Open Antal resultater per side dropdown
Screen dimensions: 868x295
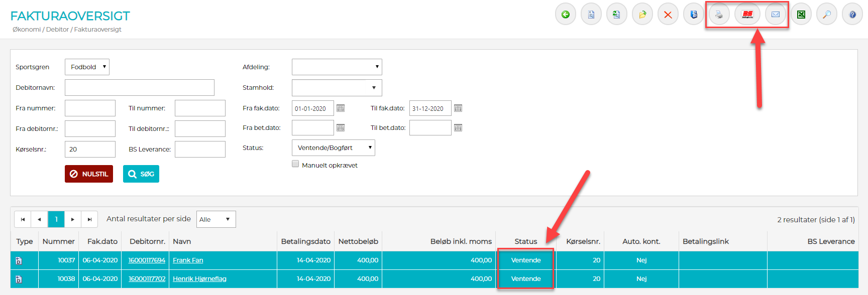[216, 219]
